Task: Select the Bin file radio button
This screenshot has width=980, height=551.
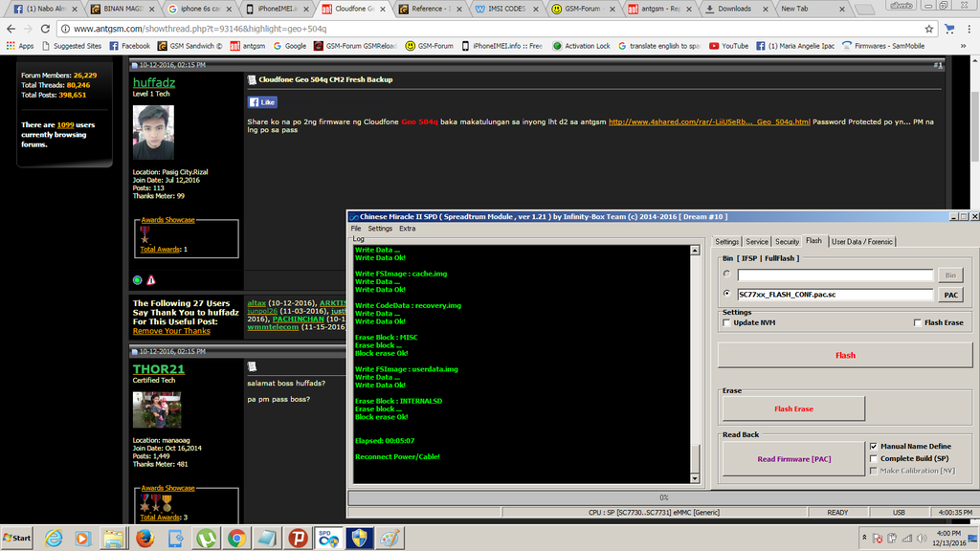Action: pos(726,274)
